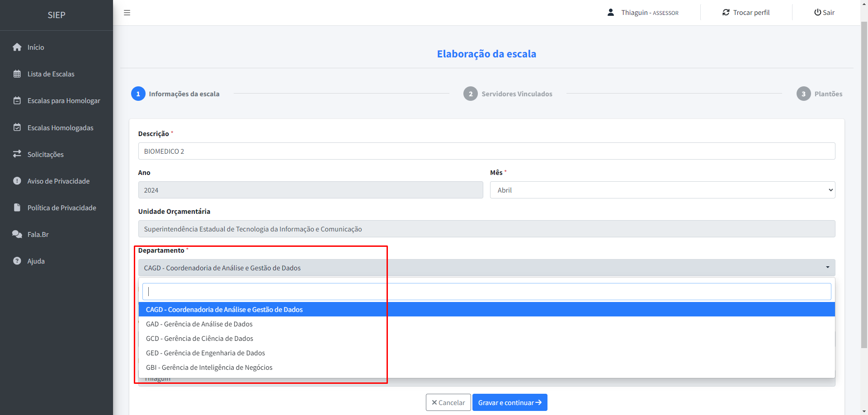Click the disabled Ano field showing 2024
The height and width of the screenshot is (415, 868).
click(x=311, y=190)
